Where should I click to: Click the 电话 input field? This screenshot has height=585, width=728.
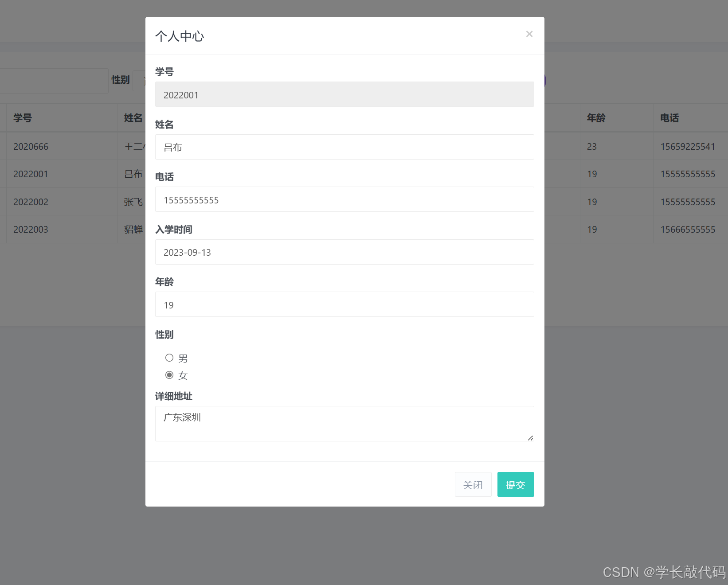(344, 199)
